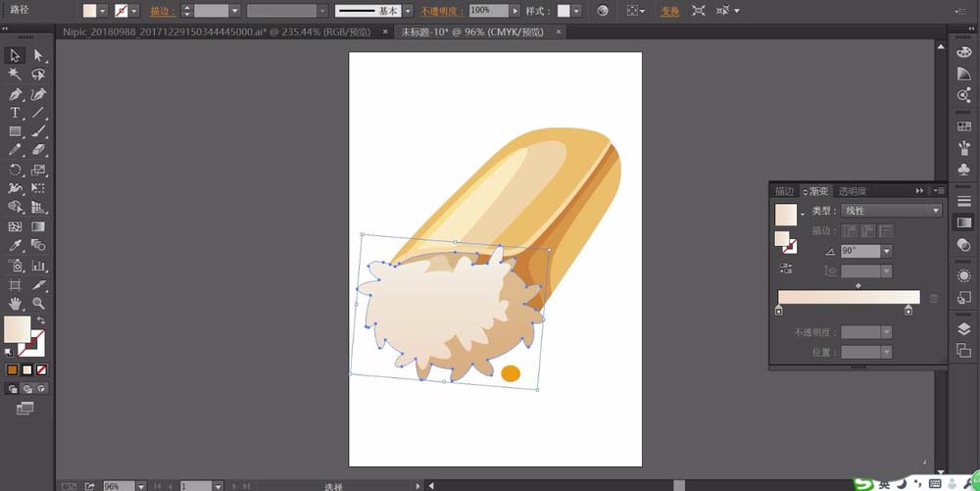Select the Shape Builder tool
The width and height of the screenshot is (980, 491).
(15, 207)
